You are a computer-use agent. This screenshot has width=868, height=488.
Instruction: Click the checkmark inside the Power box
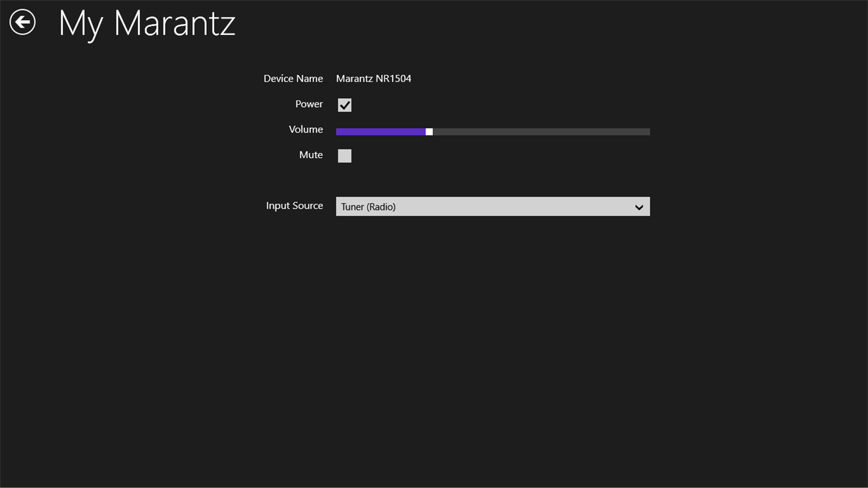[x=345, y=105]
